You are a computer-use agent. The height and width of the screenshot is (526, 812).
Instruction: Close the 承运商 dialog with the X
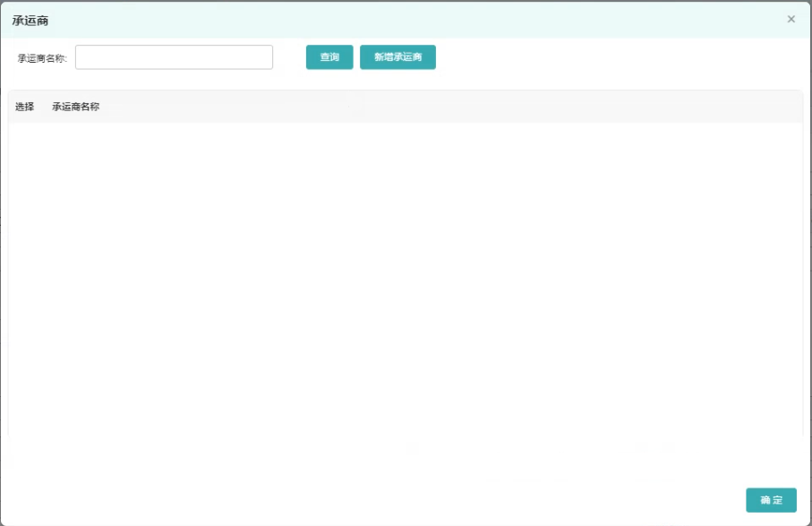click(791, 19)
